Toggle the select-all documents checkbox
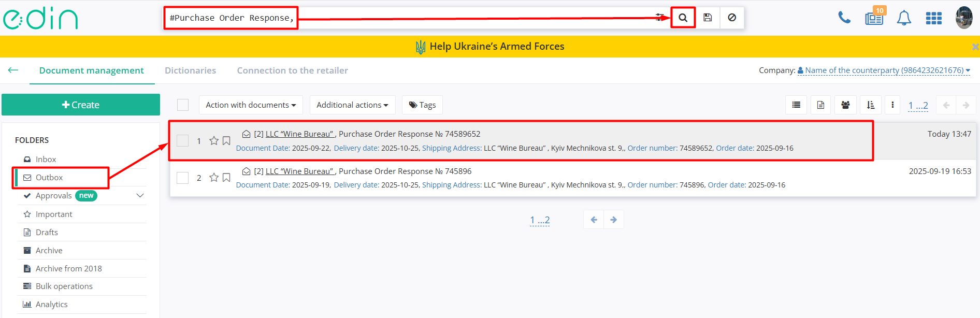 (x=183, y=105)
